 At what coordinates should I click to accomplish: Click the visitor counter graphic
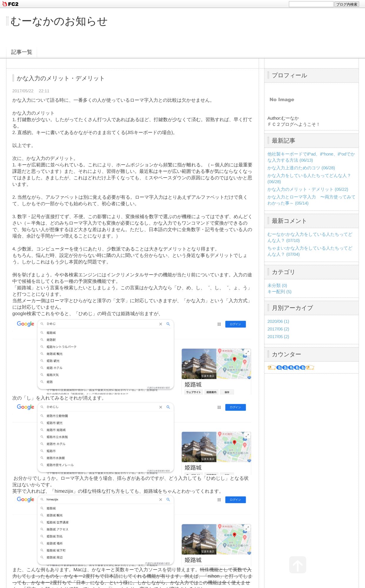(x=291, y=367)
